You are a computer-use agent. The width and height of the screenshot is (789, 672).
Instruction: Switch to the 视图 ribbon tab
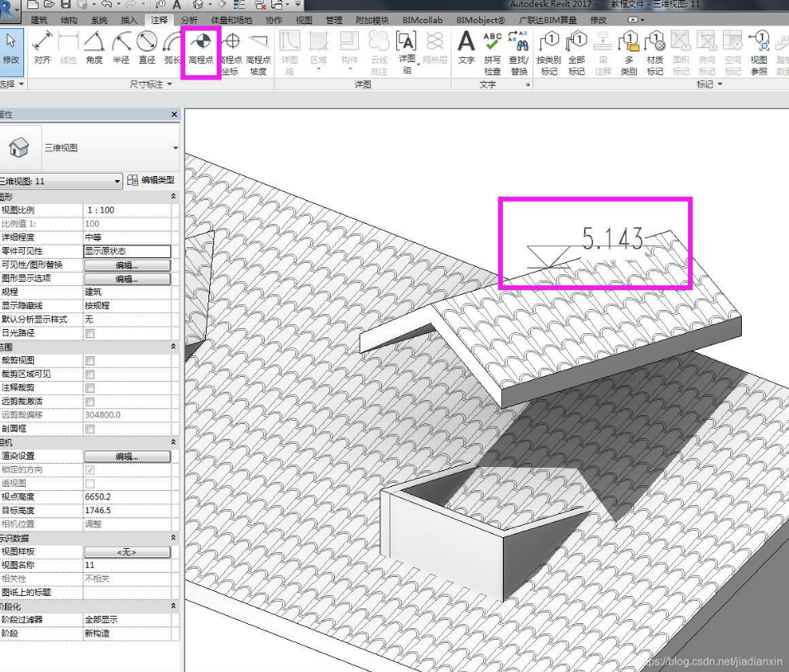[x=304, y=20]
